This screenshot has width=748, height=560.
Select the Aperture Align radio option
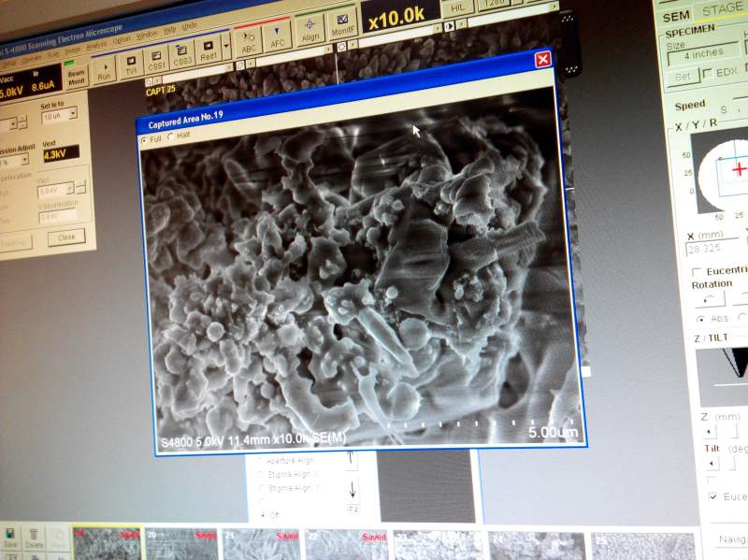click(260, 461)
